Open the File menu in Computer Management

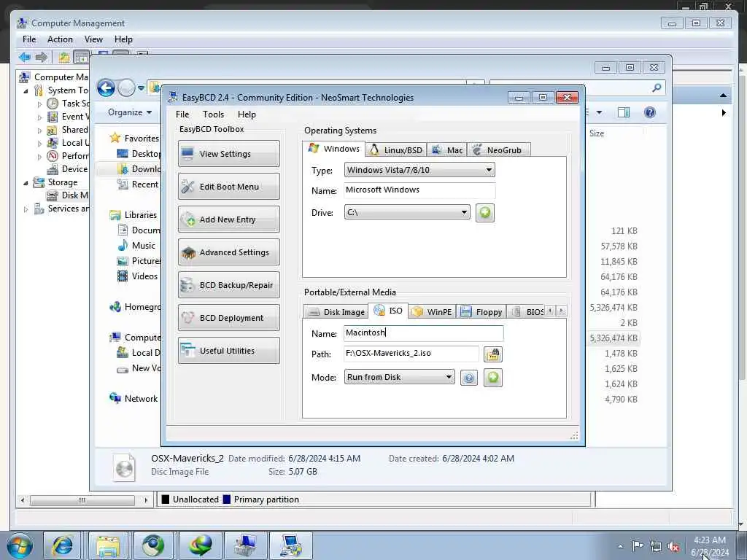click(x=29, y=39)
